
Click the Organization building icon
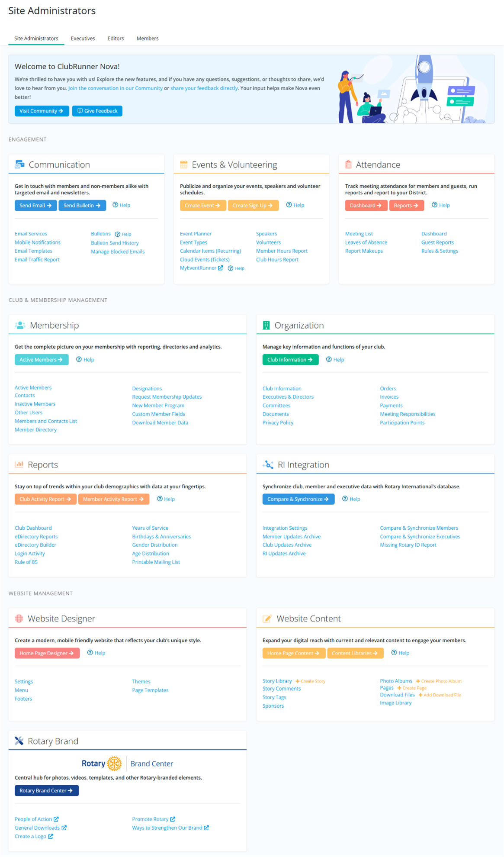coord(266,325)
